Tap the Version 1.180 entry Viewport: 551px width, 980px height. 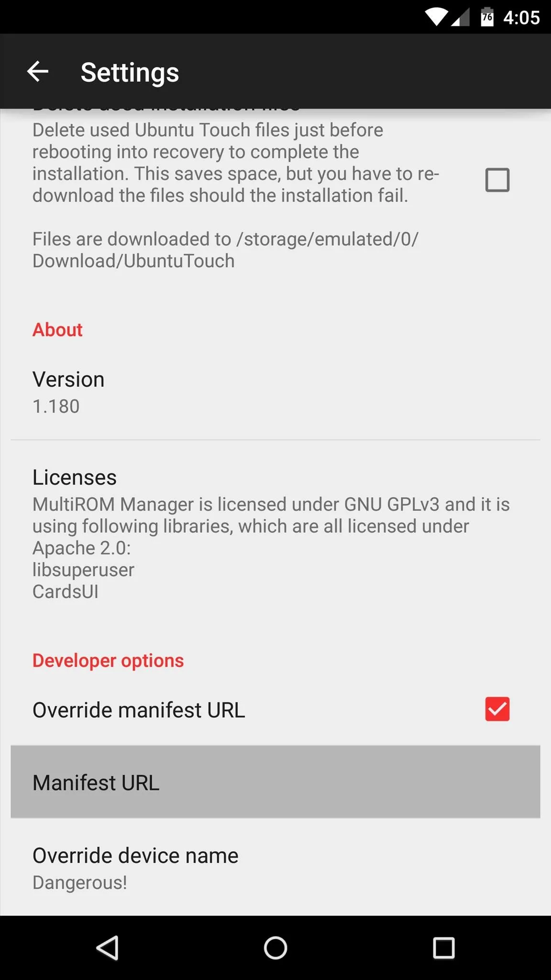pyautogui.click(x=275, y=392)
